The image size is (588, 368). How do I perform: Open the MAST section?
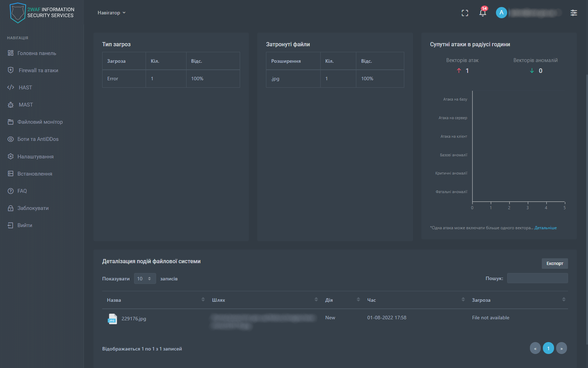25,104
